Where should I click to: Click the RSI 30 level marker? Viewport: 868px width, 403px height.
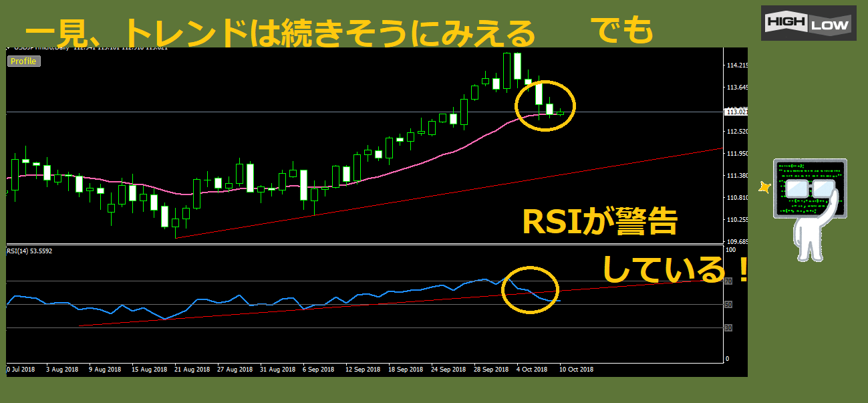pyautogui.click(x=728, y=328)
